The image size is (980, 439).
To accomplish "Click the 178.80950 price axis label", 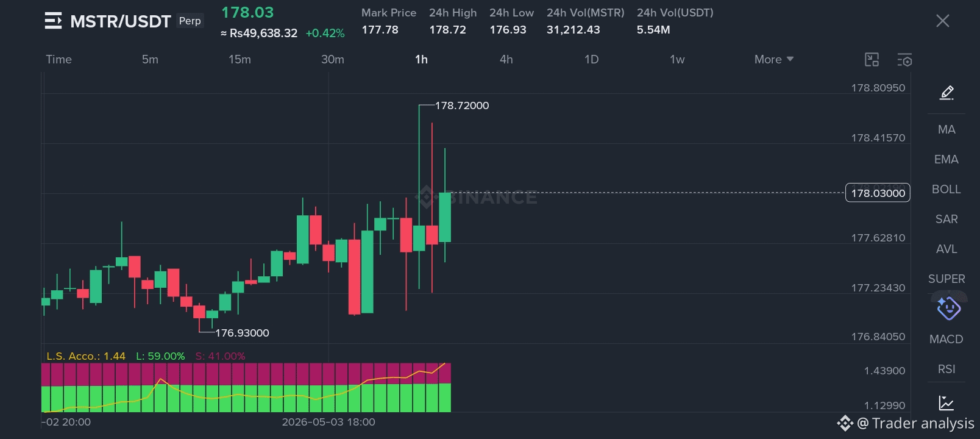I will 878,88.
